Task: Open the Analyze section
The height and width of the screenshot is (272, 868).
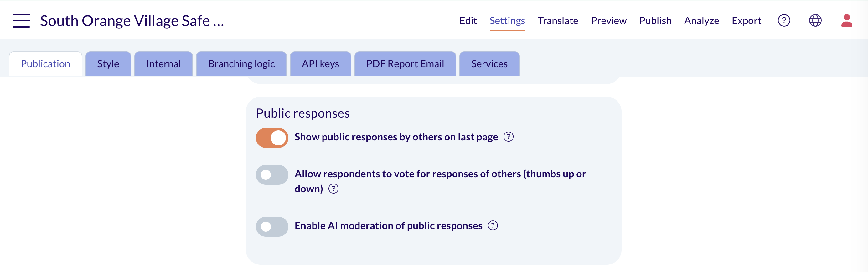Action: tap(701, 21)
